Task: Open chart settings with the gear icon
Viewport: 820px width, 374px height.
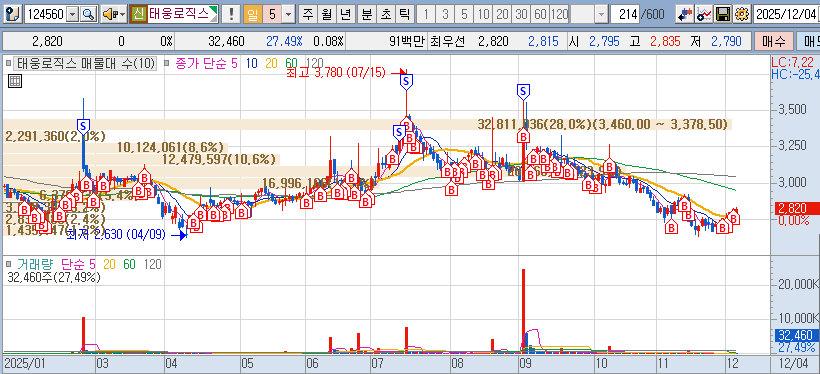Action: pos(742,14)
